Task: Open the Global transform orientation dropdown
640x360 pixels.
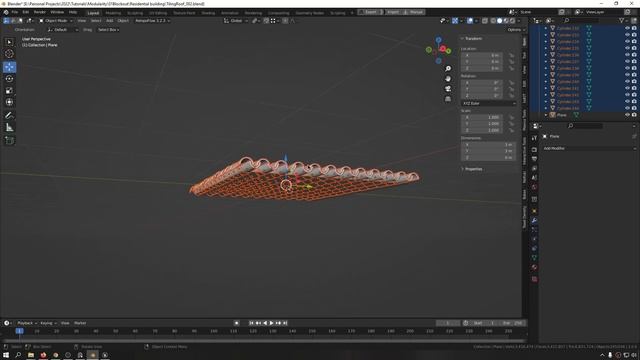Action: point(236,20)
